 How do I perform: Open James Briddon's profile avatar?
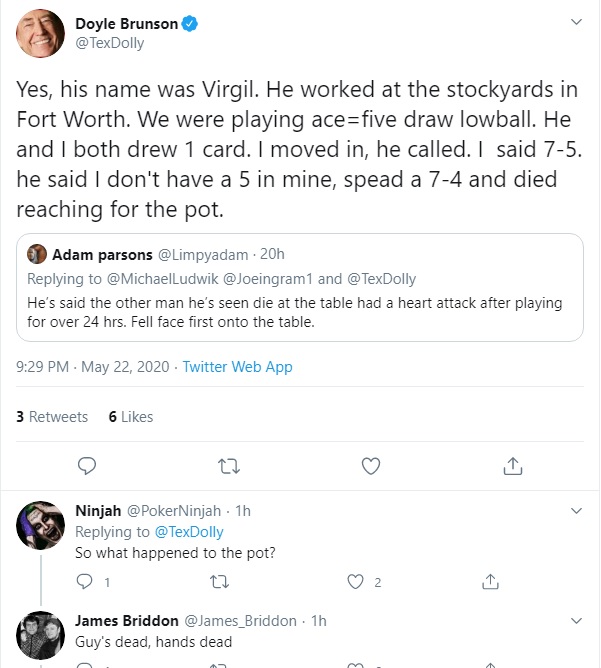(40, 636)
